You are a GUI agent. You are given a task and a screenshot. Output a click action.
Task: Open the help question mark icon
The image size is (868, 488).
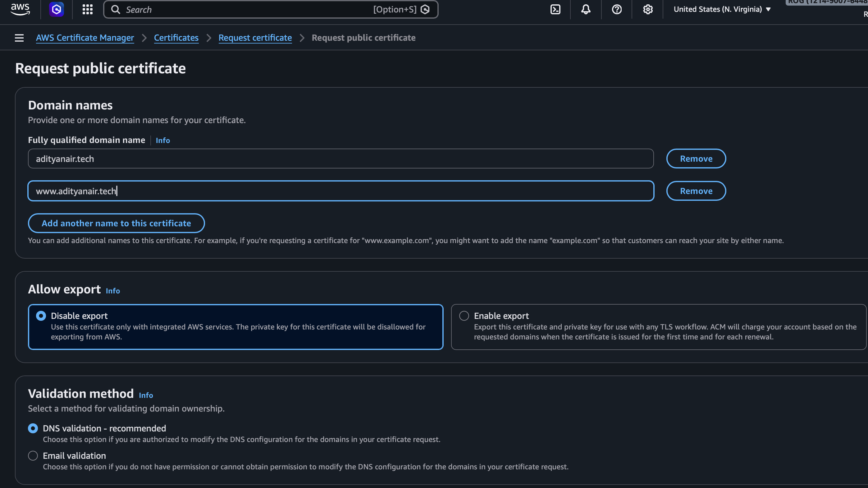pos(617,9)
